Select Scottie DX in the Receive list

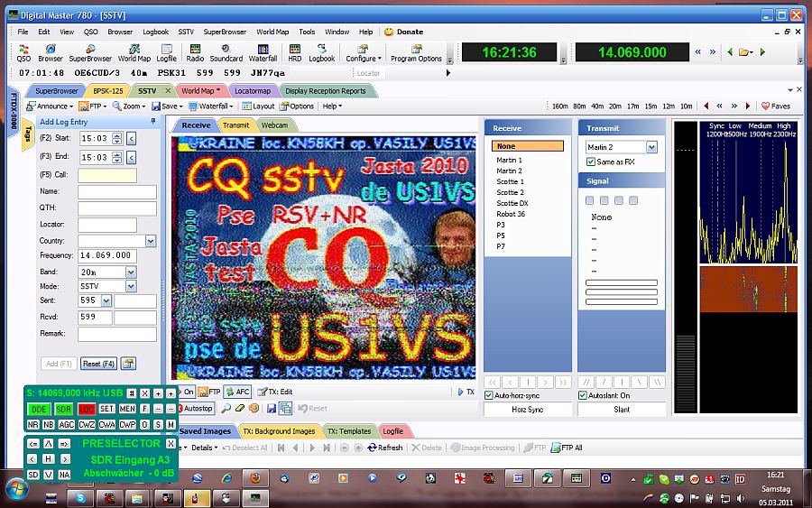click(512, 203)
